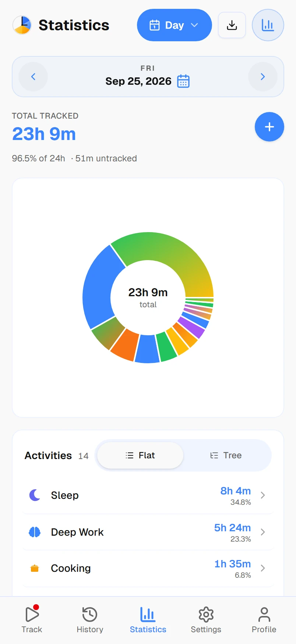296x644 pixels.
Task: Go to next day arrow
Action: [263, 77]
